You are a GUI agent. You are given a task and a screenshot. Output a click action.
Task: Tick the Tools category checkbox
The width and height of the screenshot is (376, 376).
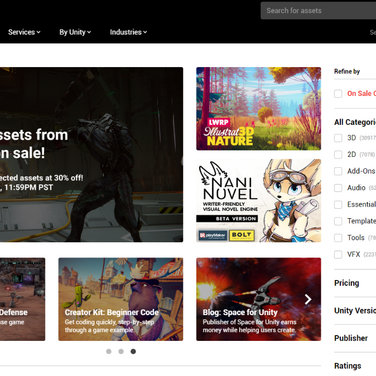point(338,238)
